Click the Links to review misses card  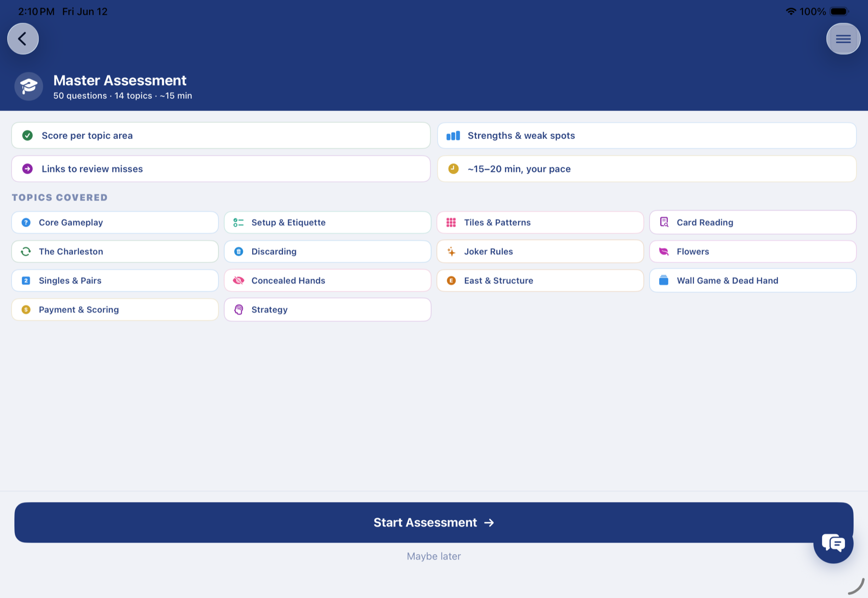pos(221,169)
